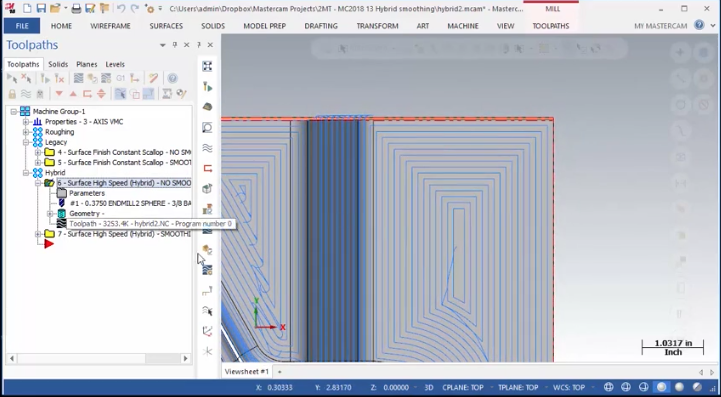This screenshot has height=397, width=721.
Task: Toggle 3D mode in status bar
Action: [x=429, y=387]
